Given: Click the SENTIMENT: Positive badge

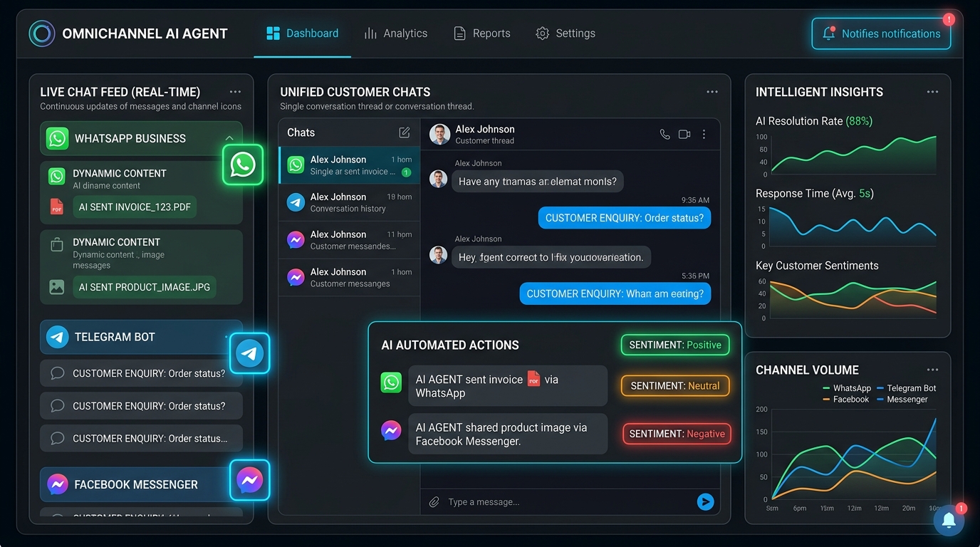Looking at the screenshot, I should point(675,345).
